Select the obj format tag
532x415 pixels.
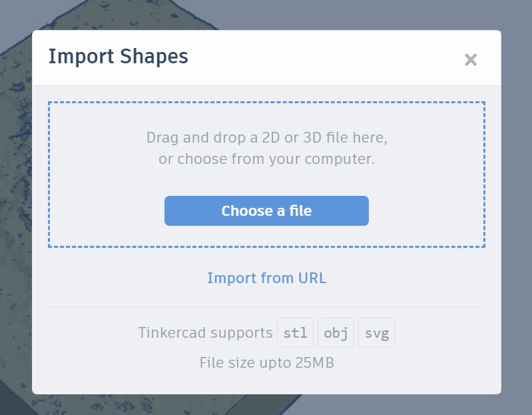(336, 332)
